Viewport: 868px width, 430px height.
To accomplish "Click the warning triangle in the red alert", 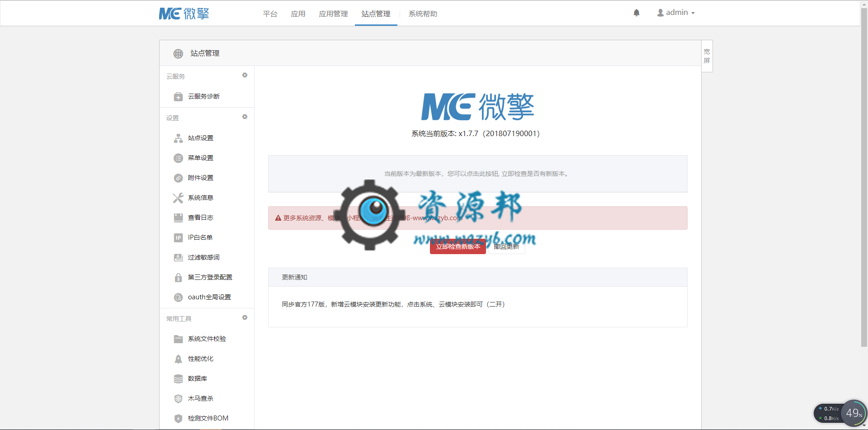I will (x=278, y=218).
